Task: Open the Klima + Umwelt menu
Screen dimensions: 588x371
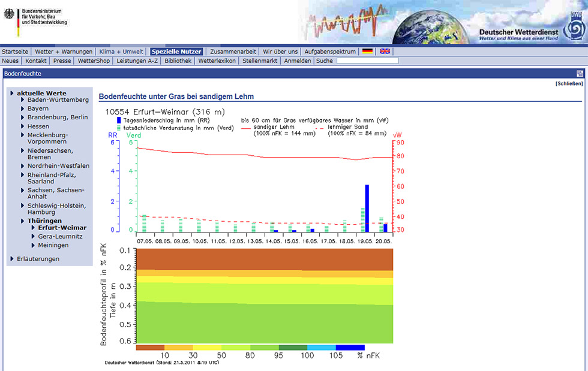Action: coord(121,52)
